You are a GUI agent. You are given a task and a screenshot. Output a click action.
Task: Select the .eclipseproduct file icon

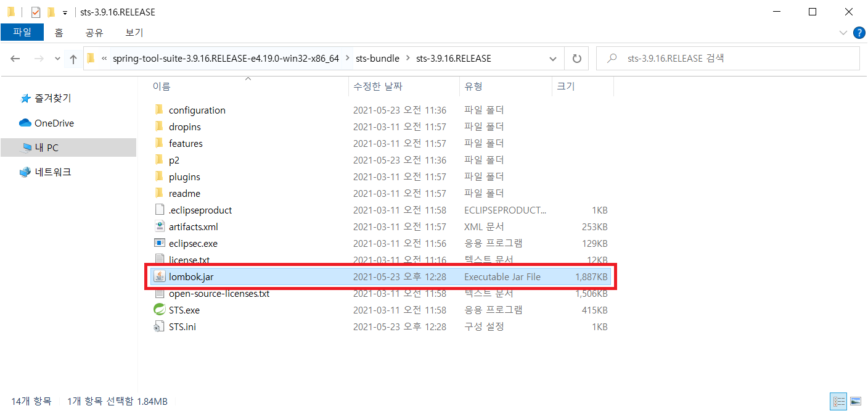(x=159, y=210)
